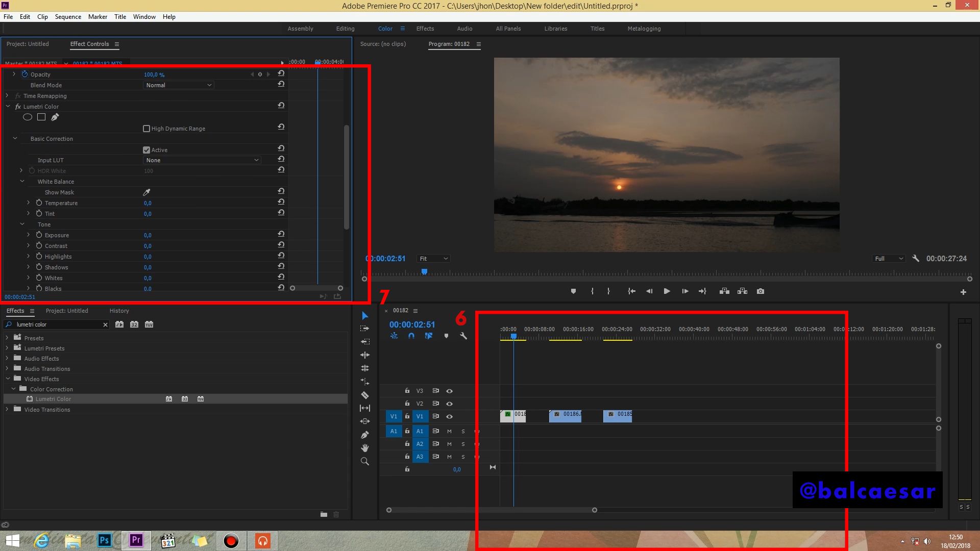This screenshot has height=551, width=980.
Task: Pick White Balance eyedropper in Show Mask row
Action: point(146,192)
